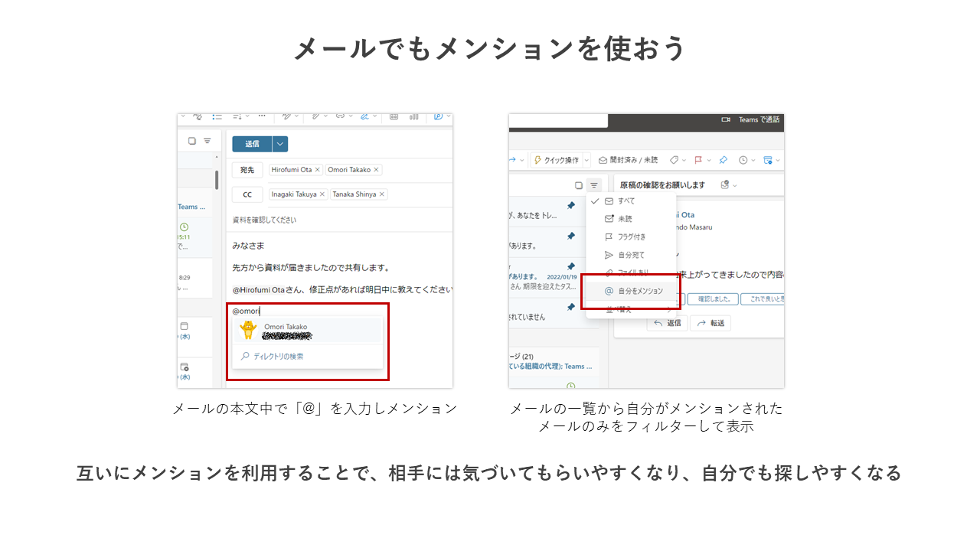The image size is (980, 551).
Task: Open the dropdown beside the snooze clock
Action: [753, 160]
